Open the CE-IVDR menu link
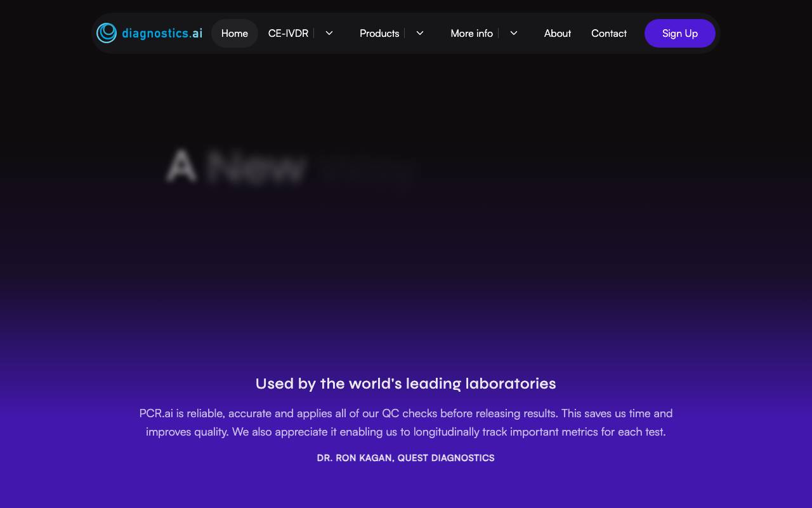Image resolution: width=812 pixels, height=508 pixels. (288, 33)
